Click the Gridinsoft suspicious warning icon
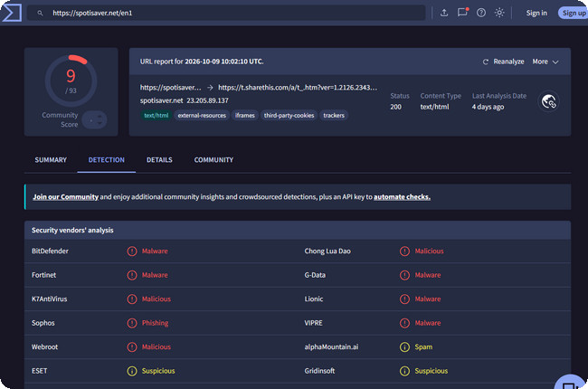This screenshot has width=588, height=389. coord(404,371)
